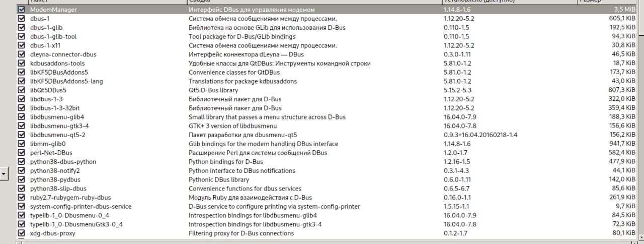The height and width of the screenshot is (244, 644).
Task: Select package name dbus-1-glib
Action: point(46,28)
